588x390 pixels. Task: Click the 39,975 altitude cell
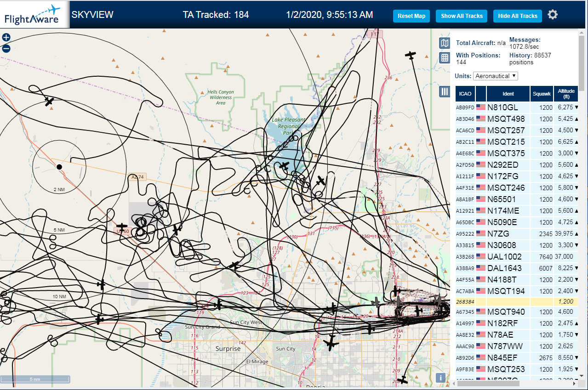pyautogui.click(x=566, y=234)
